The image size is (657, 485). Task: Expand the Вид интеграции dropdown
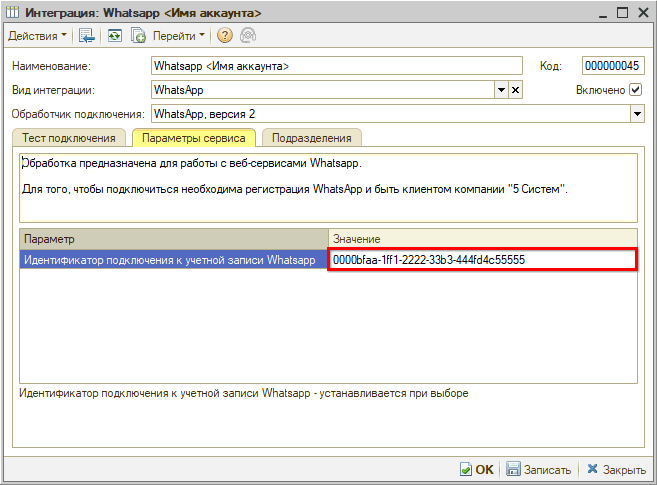coord(501,90)
